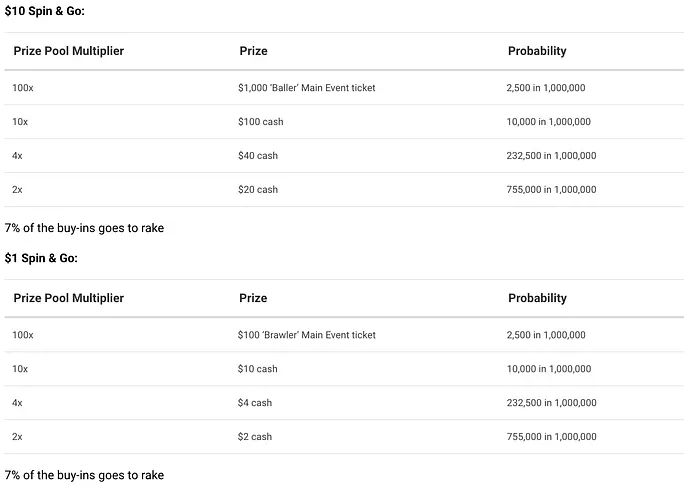This screenshot has width=700, height=495.
Task: Select the $1,000 'Baller' Main Event ticket cell
Action: coord(307,88)
